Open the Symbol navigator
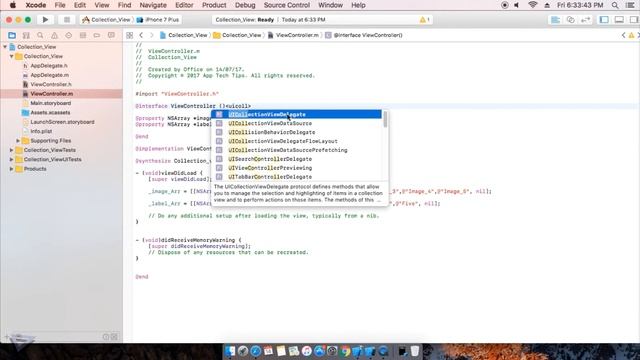 [26, 36]
